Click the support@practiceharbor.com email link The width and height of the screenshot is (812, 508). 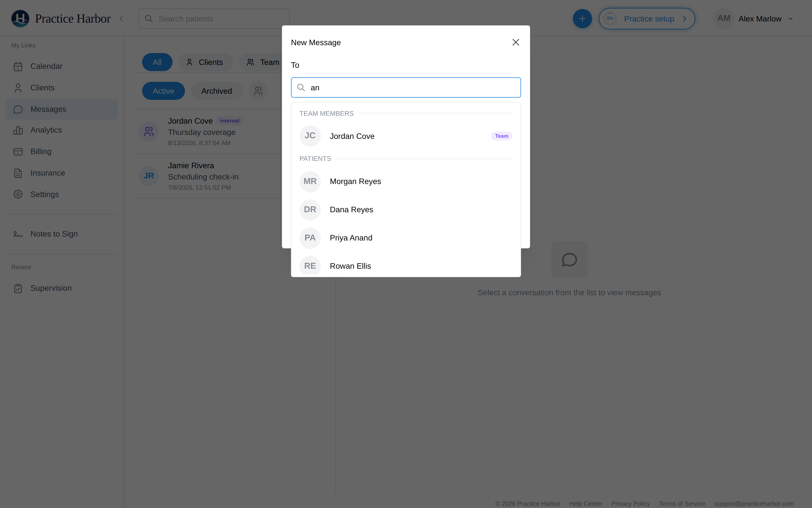coord(754,504)
